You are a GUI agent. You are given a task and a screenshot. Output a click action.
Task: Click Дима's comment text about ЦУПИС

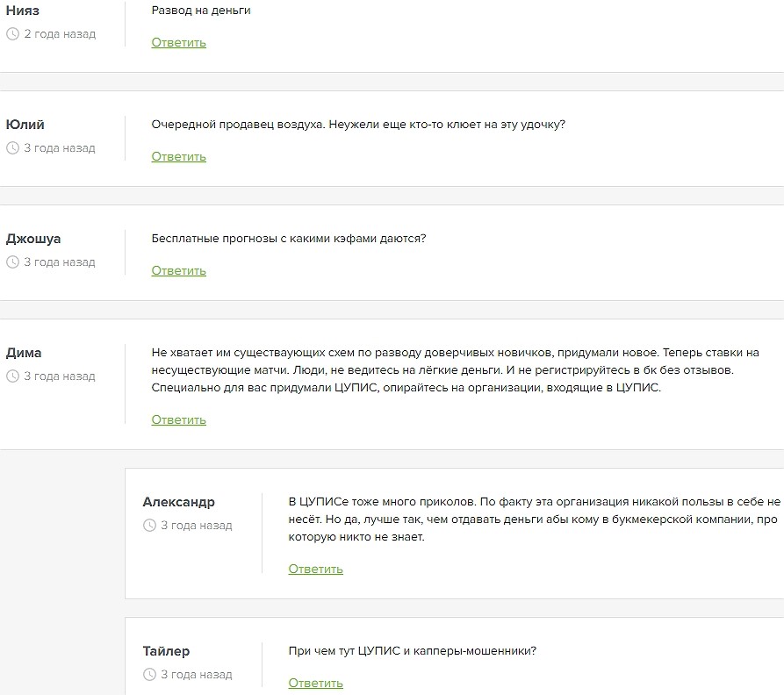pos(455,369)
